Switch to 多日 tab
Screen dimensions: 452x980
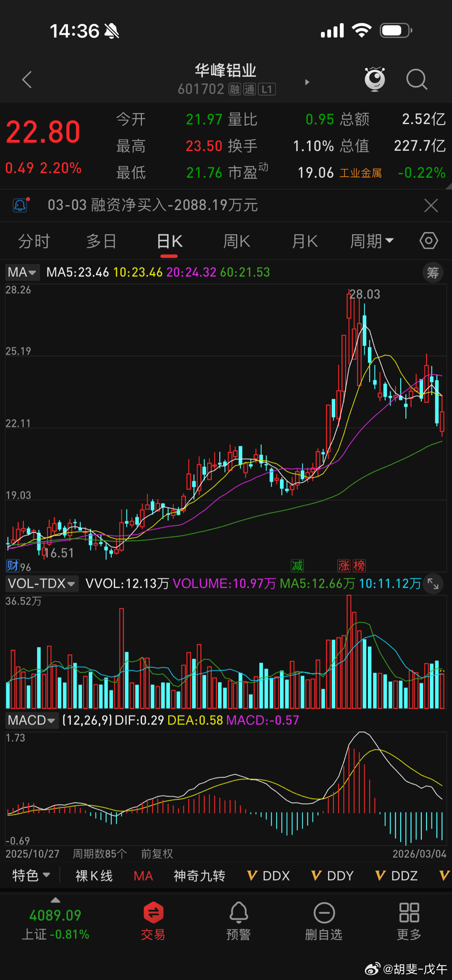[101, 242]
